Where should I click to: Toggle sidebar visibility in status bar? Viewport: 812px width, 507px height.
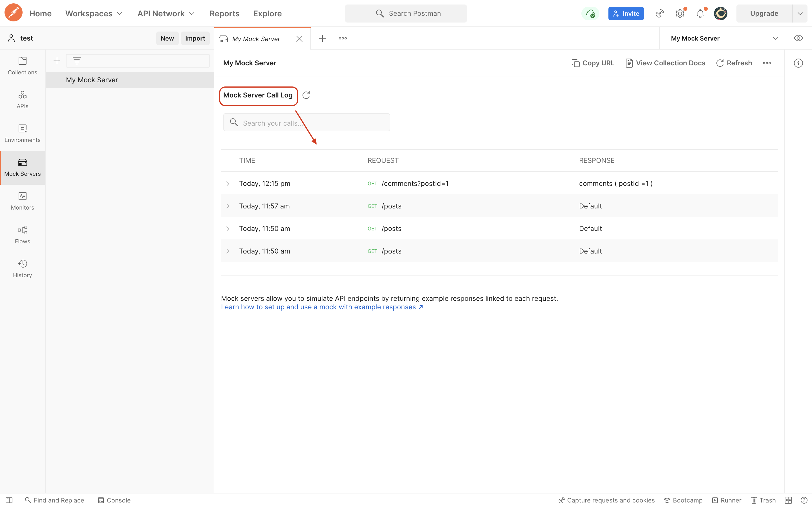click(9, 500)
